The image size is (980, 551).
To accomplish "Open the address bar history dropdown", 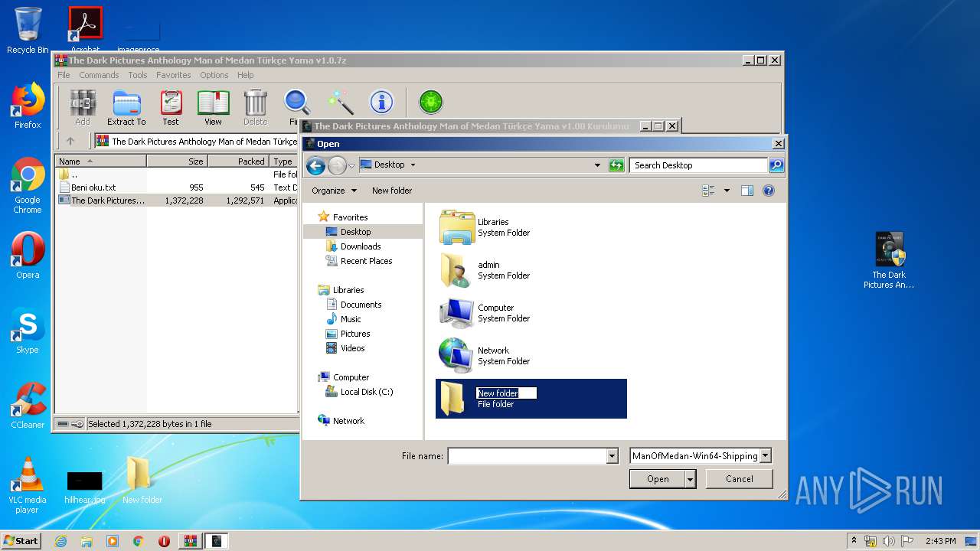I will (x=597, y=165).
